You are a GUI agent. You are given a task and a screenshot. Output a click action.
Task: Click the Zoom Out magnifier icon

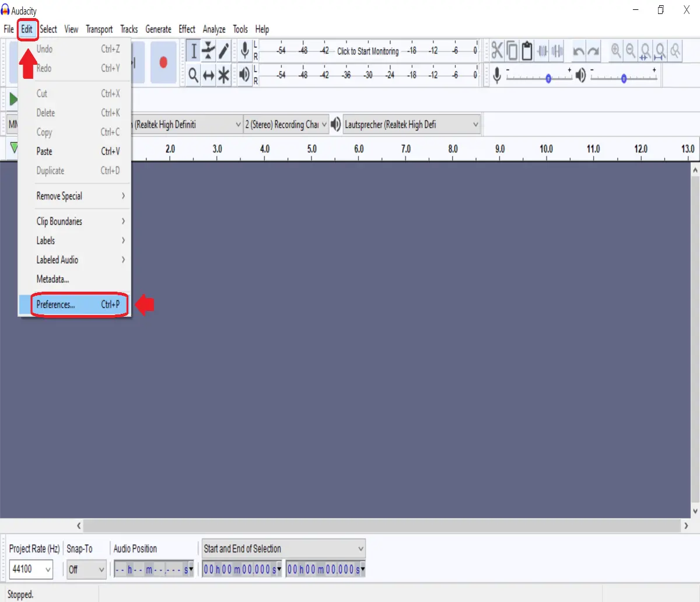[x=631, y=51]
